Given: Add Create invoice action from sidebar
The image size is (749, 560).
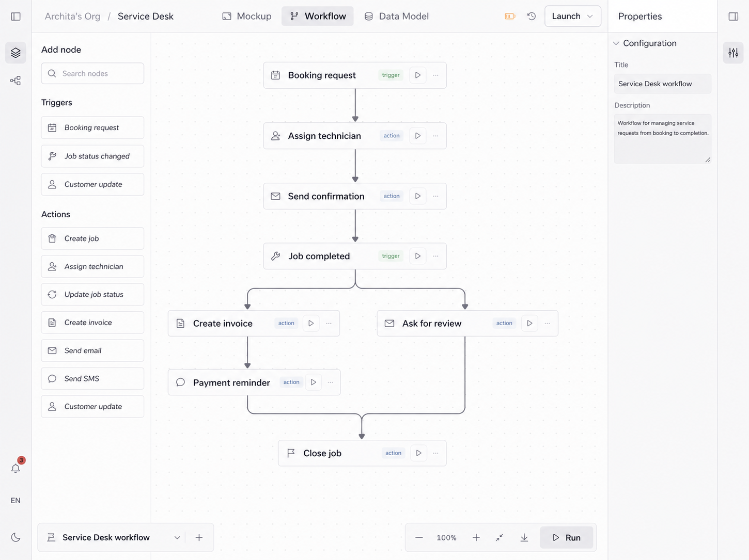Looking at the screenshot, I should pos(92,323).
